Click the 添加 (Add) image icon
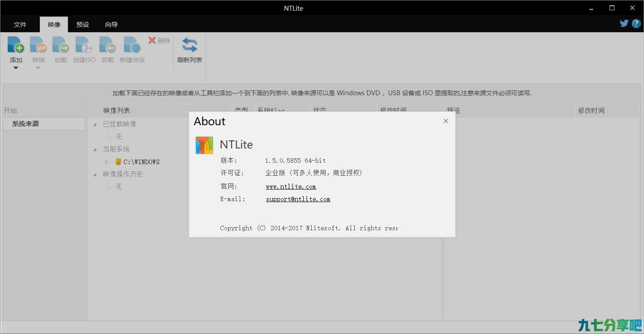 16,45
